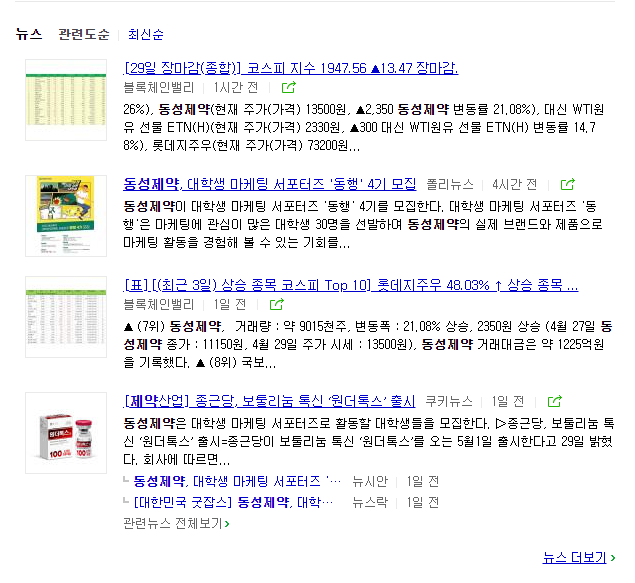The height and width of the screenshot is (583, 635).
Task: Click 뉴스 더보기 link
Action: (579, 557)
